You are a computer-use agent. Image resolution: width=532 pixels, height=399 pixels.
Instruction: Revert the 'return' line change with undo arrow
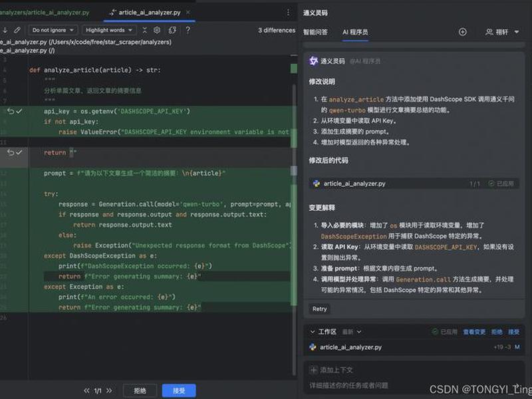tap(11, 152)
